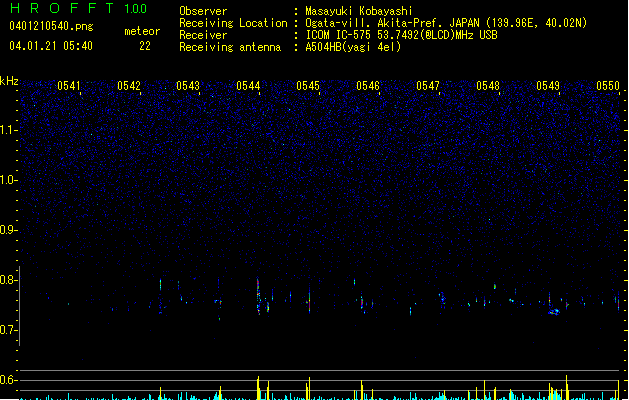Click the strong meteor echo at 0544
Screen dimensions: 629x400
(x=258, y=296)
